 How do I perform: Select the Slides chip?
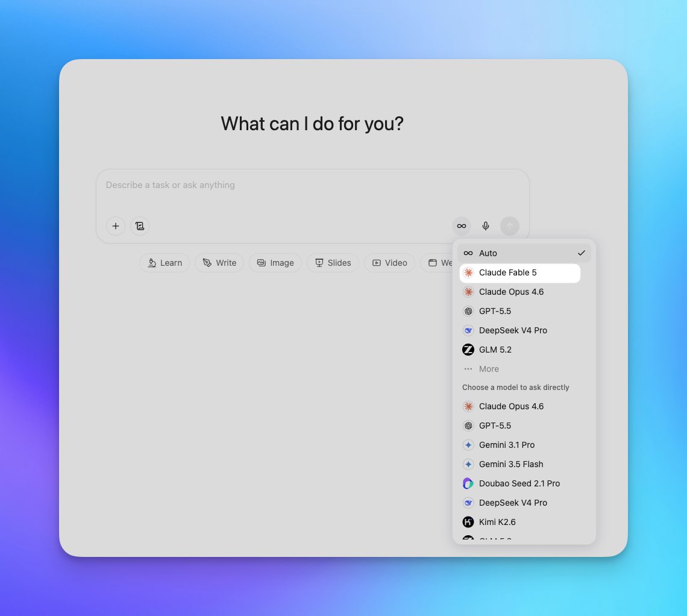[333, 263]
